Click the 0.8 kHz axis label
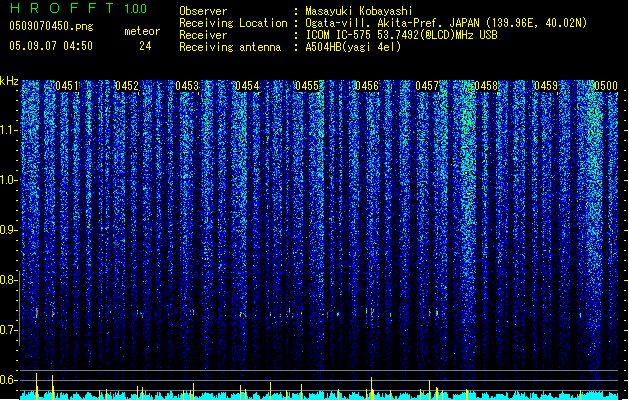 point(8,280)
